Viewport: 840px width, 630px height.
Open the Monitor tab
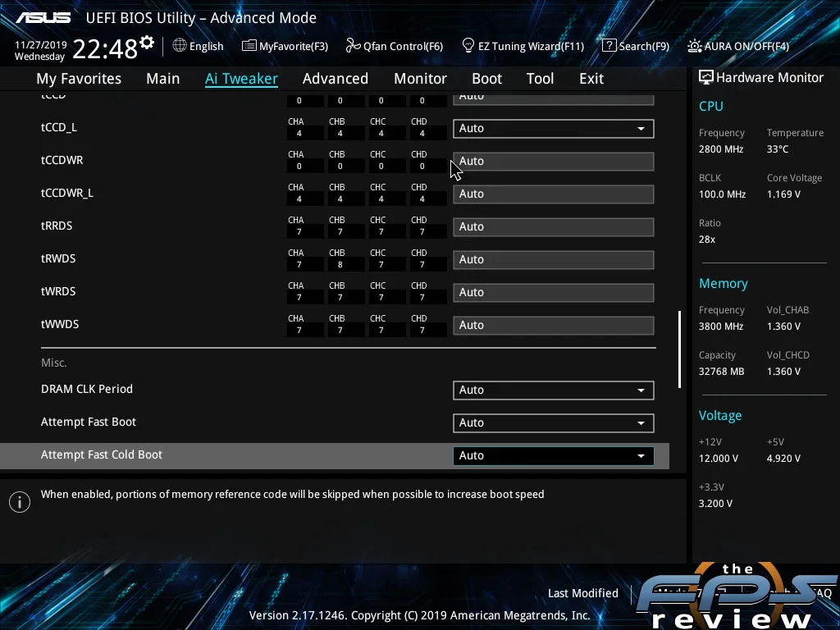point(421,79)
